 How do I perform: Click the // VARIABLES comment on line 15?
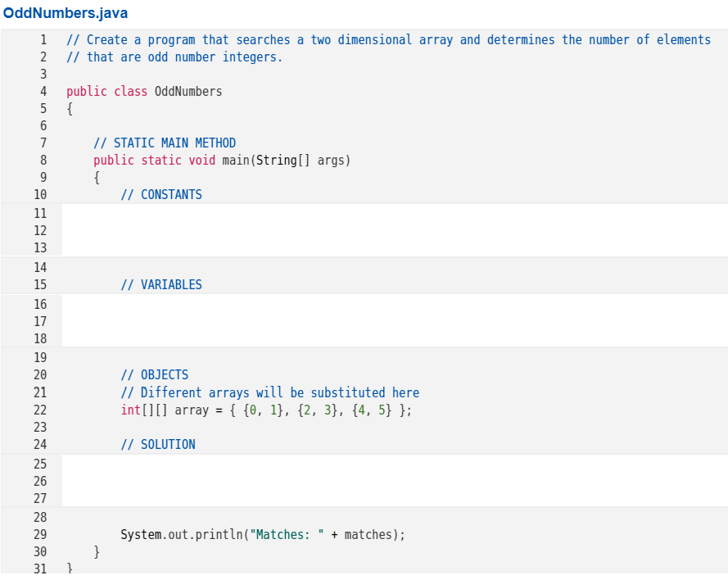[161, 284]
